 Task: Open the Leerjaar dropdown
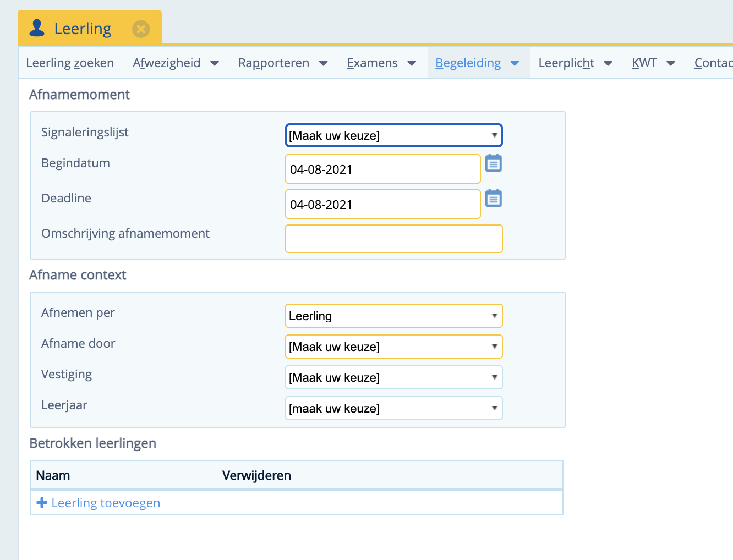(394, 408)
